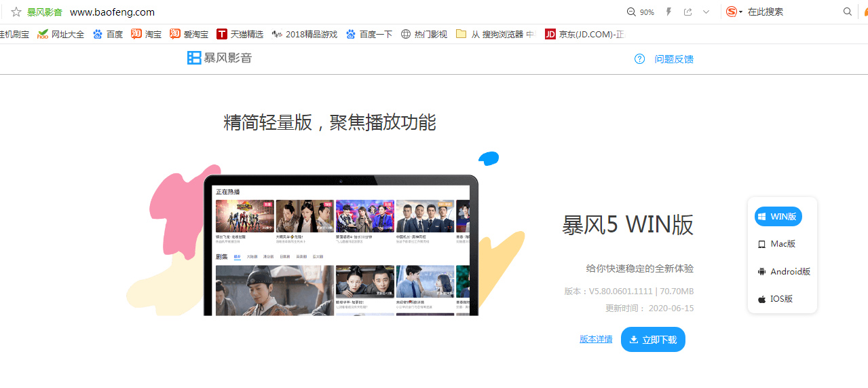The width and height of the screenshot is (868, 388).
Task: Click the 京东 JD red icon
Action: tap(550, 34)
